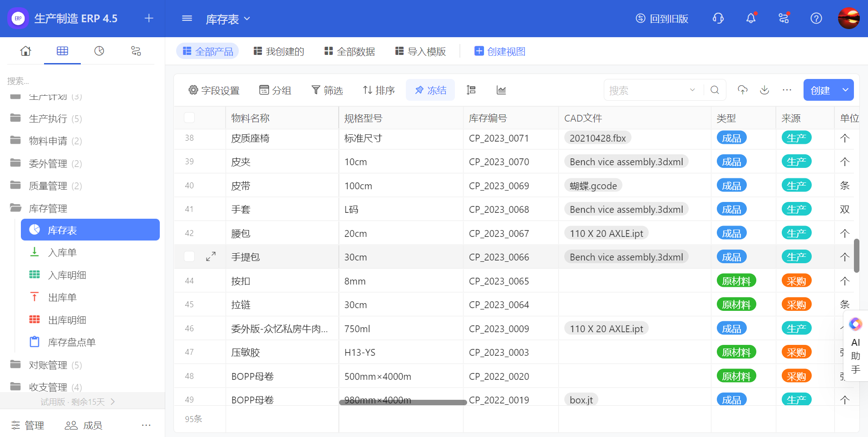
Task: Open customer support headset icon
Action: 718,19
